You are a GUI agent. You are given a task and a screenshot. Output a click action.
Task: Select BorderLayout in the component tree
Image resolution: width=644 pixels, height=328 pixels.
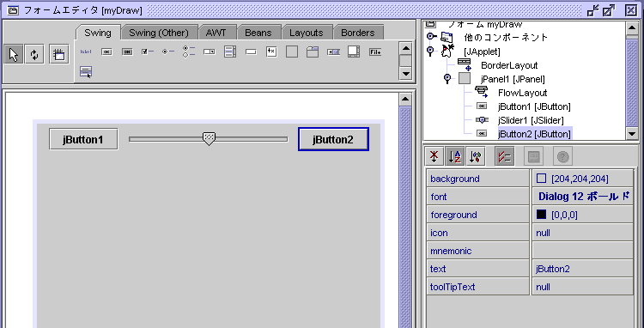click(509, 65)
